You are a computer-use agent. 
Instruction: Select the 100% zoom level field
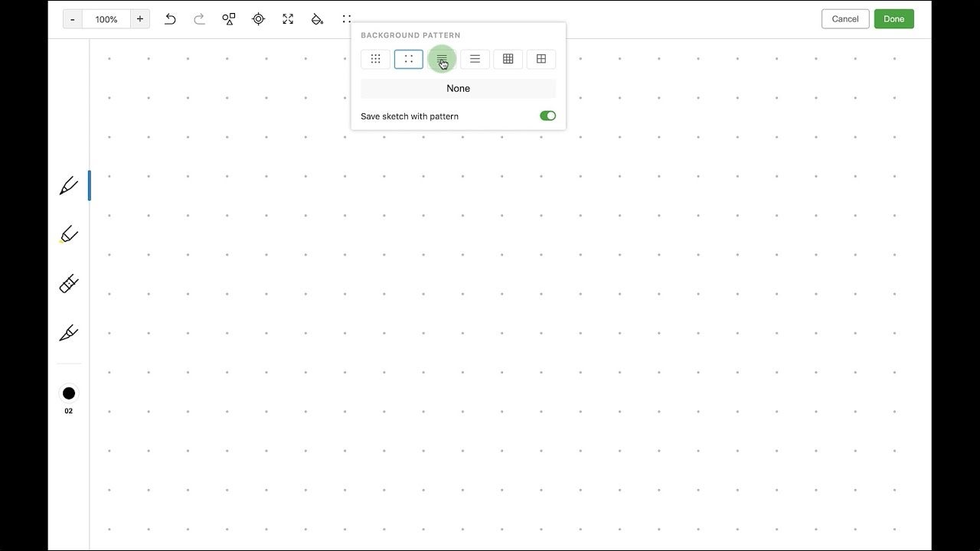point(106,19)
